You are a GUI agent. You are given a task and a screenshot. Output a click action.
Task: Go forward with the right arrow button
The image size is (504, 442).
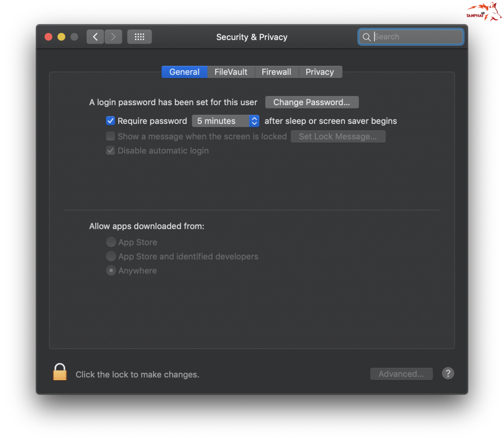coord(113,37)
